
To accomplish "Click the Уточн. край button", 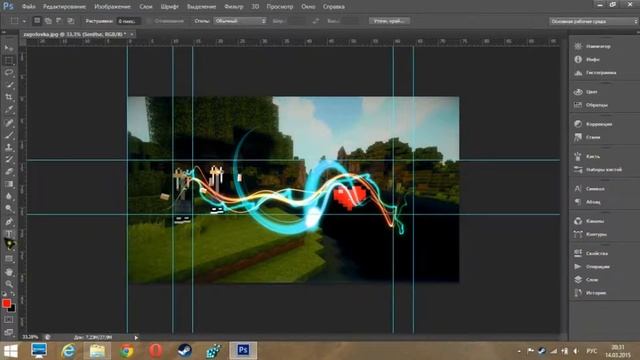I will click(x=389, y=21).
